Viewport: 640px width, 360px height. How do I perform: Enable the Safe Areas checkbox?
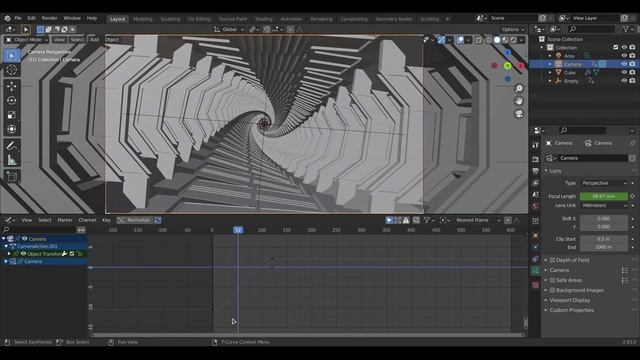click(552, 280)
